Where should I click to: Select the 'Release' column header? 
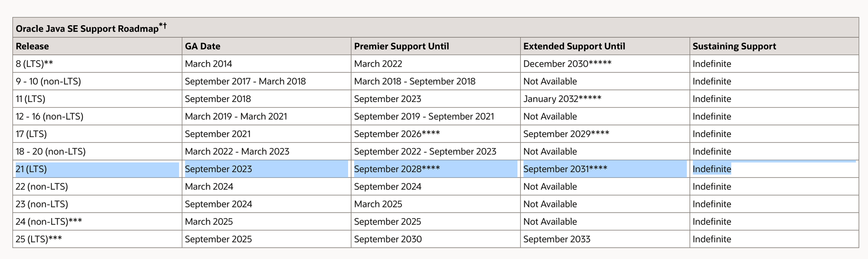point(97,46)
